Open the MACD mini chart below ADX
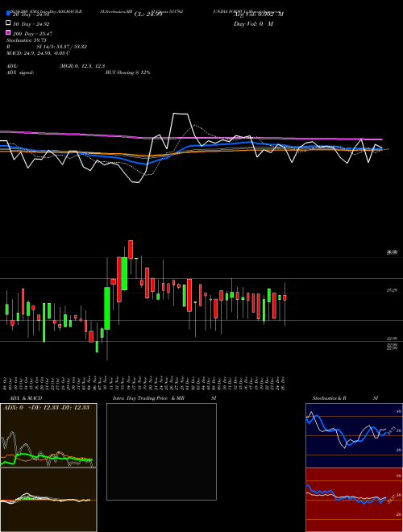Viewport: 403px width, 532px height. [48, 500]
